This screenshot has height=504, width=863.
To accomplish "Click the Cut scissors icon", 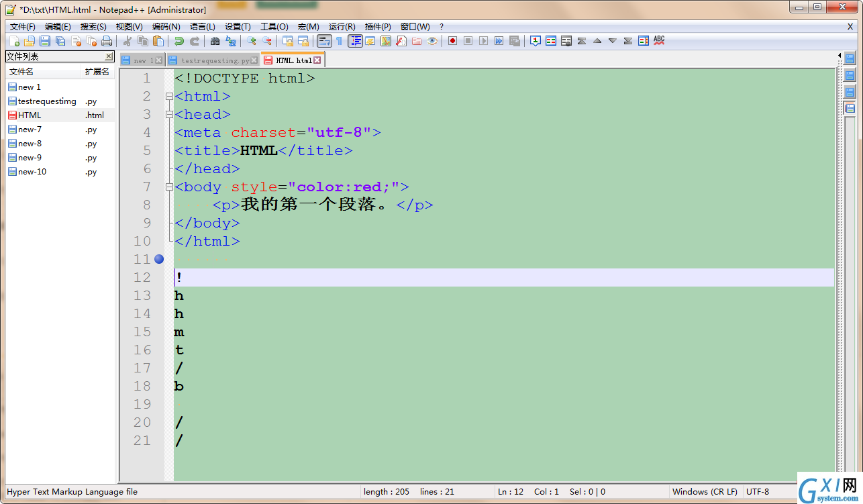I will [127, 41].
